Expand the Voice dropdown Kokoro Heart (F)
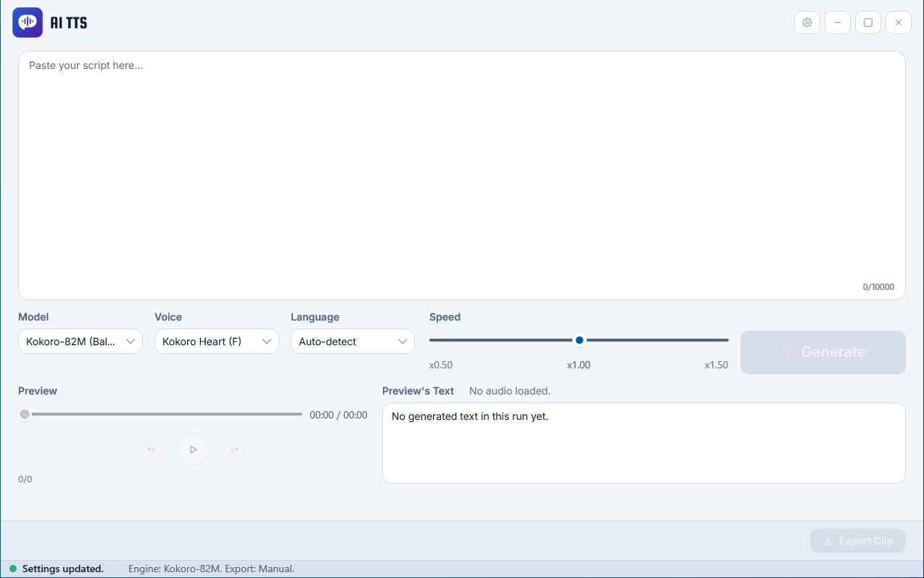924x578 pixels. (x=217, y=342)
